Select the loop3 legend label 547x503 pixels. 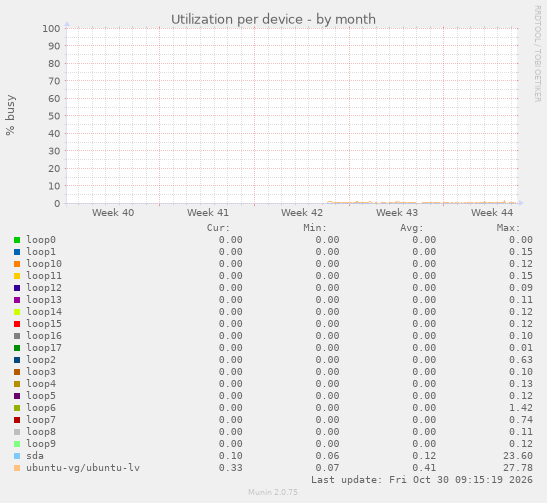(41, 372)
